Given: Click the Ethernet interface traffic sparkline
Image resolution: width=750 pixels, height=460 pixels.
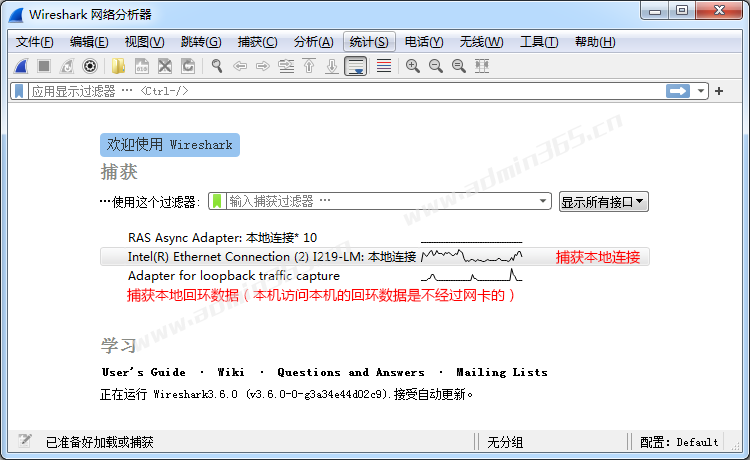Looking at the screenshot, I should (x=472, y=256).
